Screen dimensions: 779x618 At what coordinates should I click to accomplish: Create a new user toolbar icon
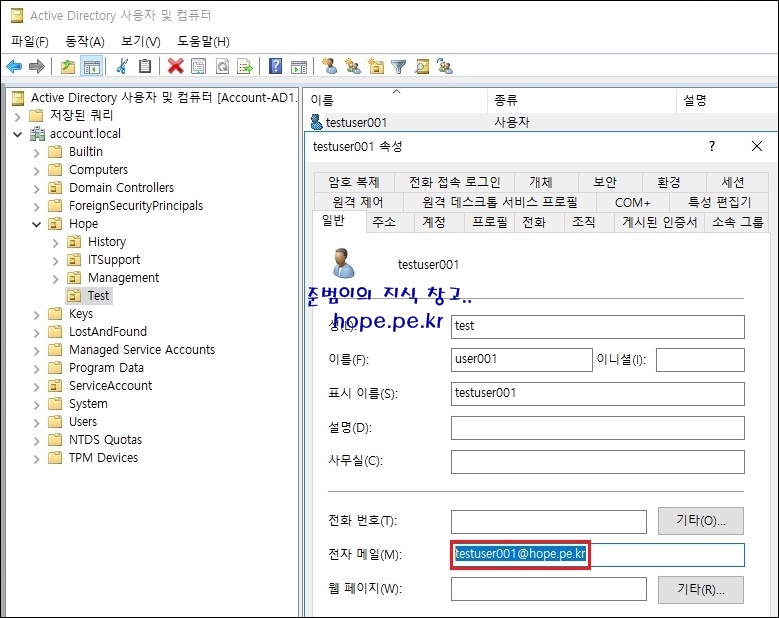coord(329,66)
